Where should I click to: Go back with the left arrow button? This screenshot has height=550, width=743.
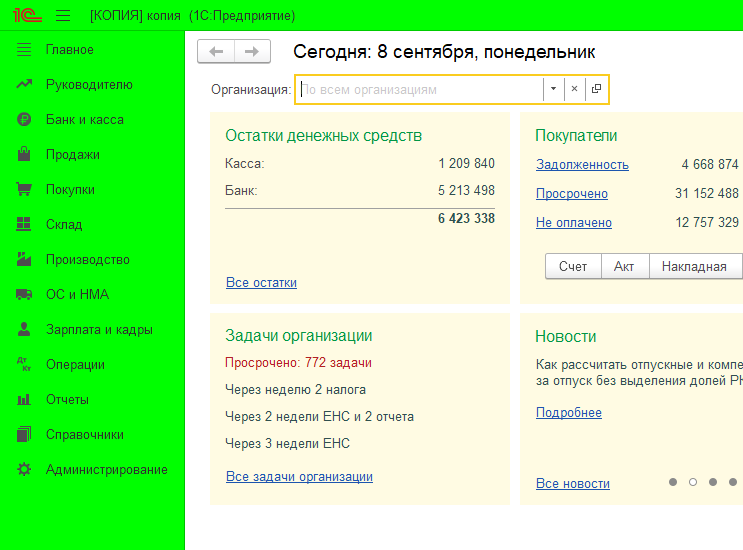tap(216, 52)
